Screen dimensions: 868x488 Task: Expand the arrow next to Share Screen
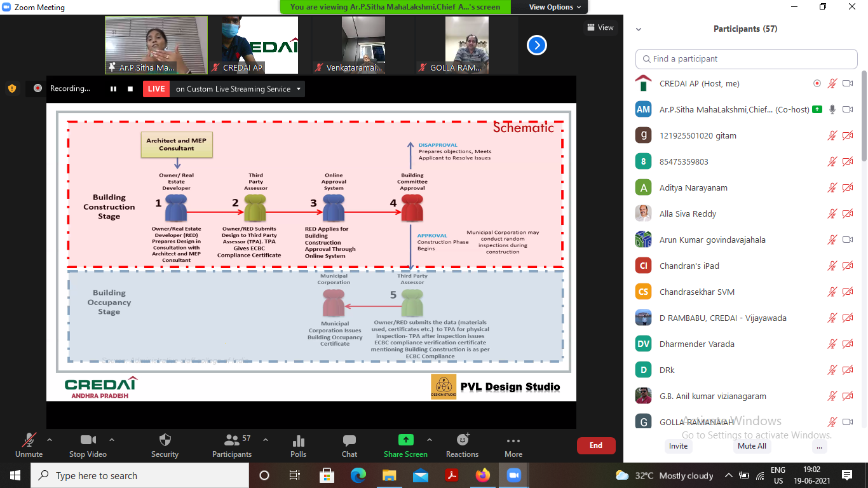[x=429, y=440]
